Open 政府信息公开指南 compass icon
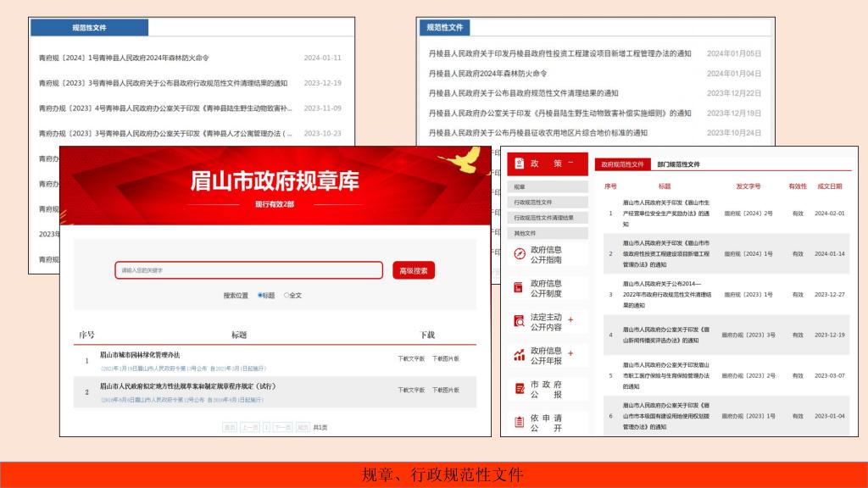Screen dimensions: 868x488 tap(520, 254)
